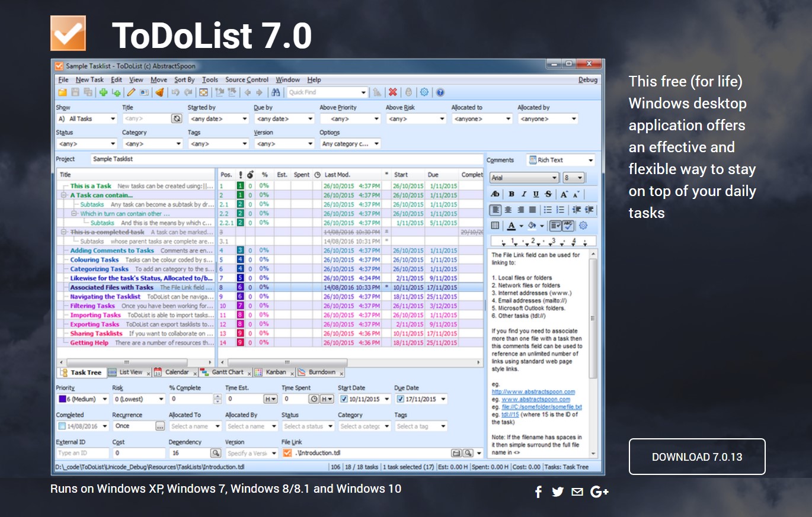The image size is (812, 517).
Task: Toggle the Start Date checkbox
Action: (343, 399)
